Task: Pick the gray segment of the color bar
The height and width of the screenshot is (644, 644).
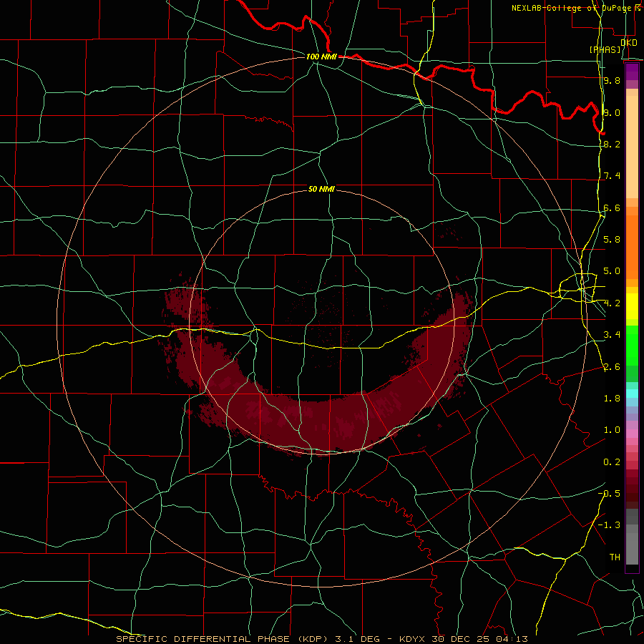Action: pyautogui.click(x=632, y=548)
